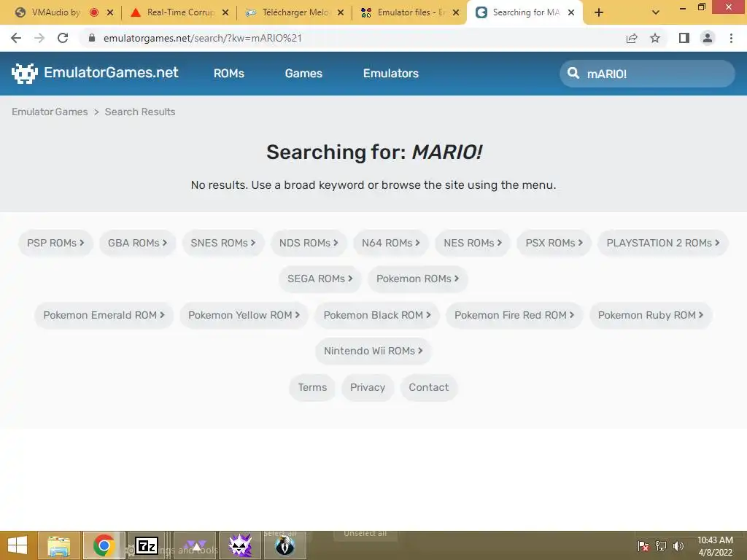Open Chrome three-dot menu

click(731, 38)
